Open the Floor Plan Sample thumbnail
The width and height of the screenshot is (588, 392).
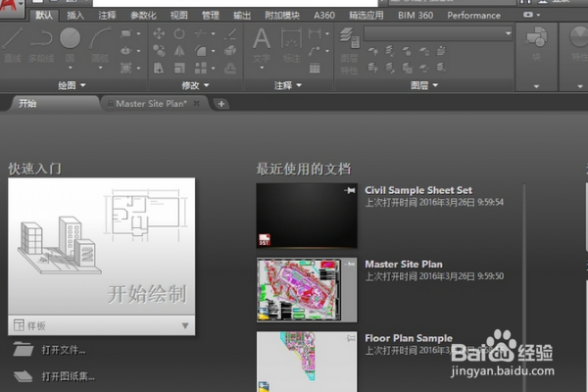[307, 362]
